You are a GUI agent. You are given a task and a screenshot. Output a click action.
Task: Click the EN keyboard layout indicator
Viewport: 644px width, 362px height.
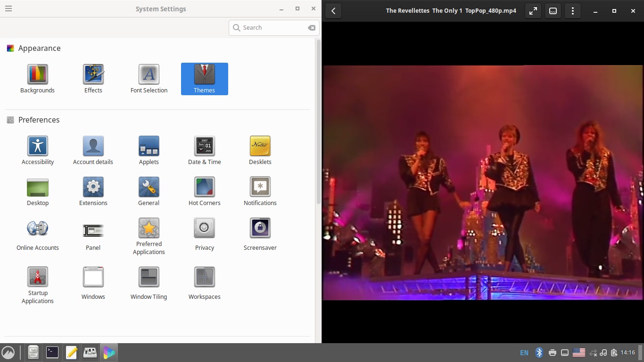click(524, 353)
